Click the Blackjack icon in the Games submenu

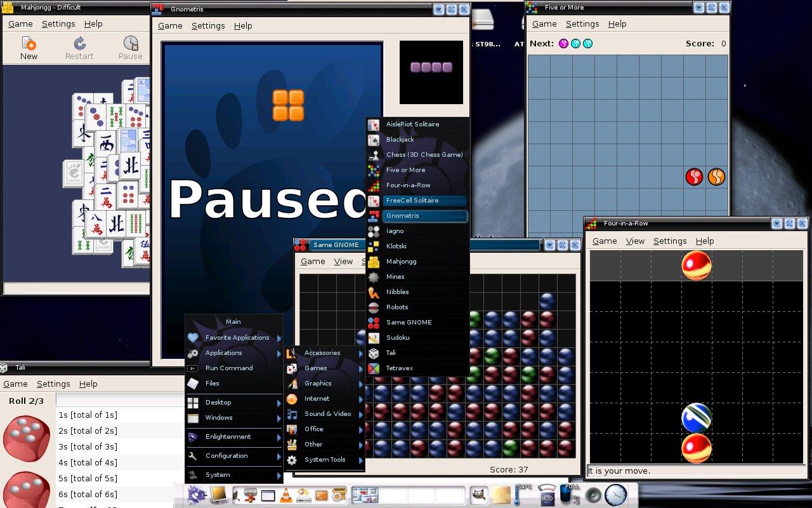click(x=374, y=139)
